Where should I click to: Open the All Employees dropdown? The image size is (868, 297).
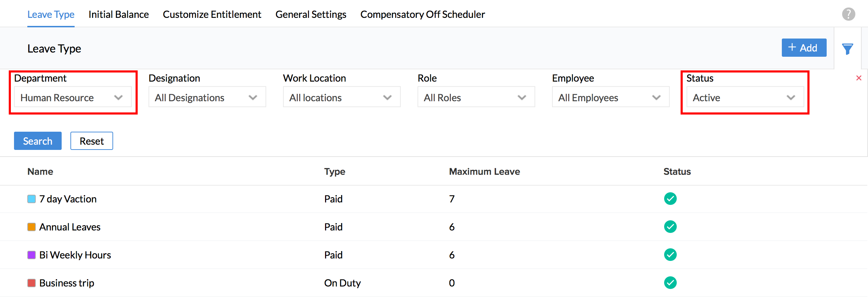pos(611,97)
